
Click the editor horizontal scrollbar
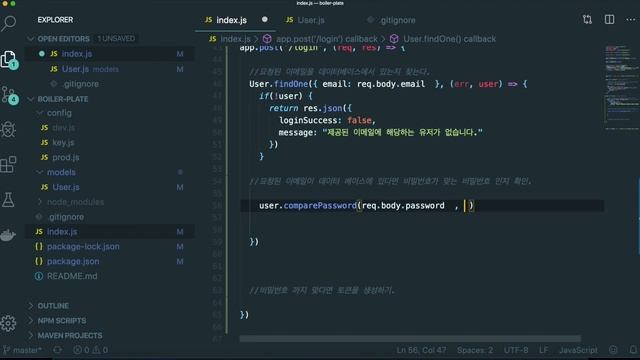(x=410, y=339)
